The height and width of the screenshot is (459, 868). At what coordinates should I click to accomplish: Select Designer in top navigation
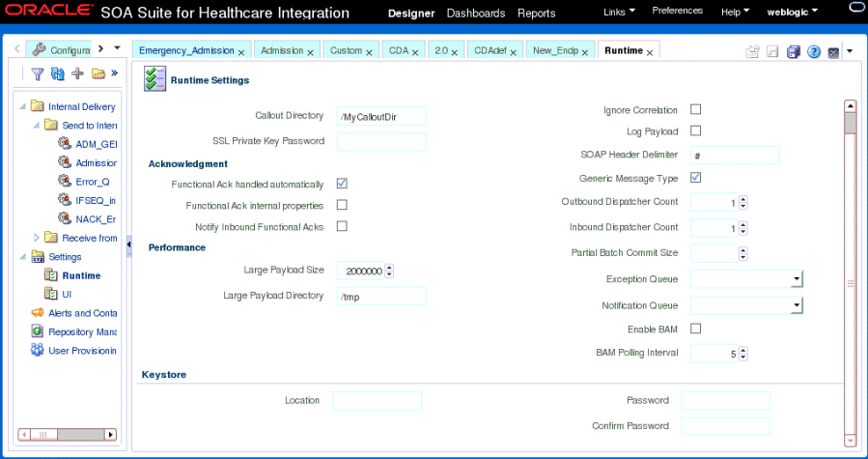tap(411, 13)
